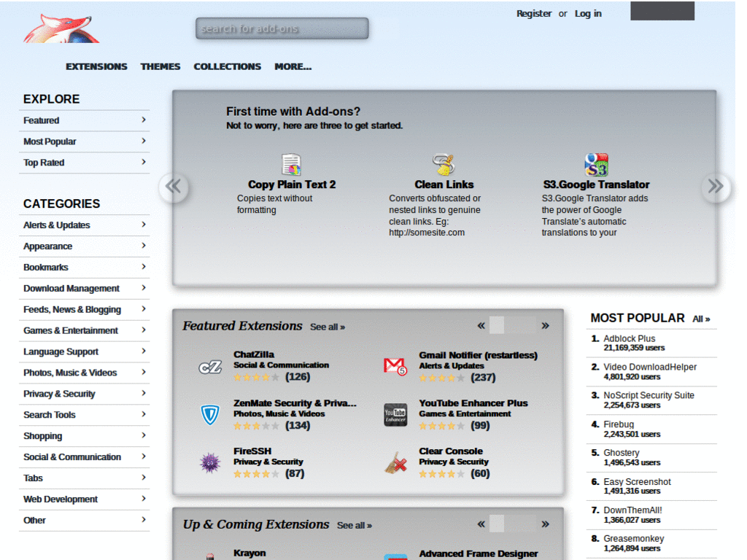The image size is (747, 560).
Task: Open the Other category
Action: pyautogui.click(x=85, y=520)
